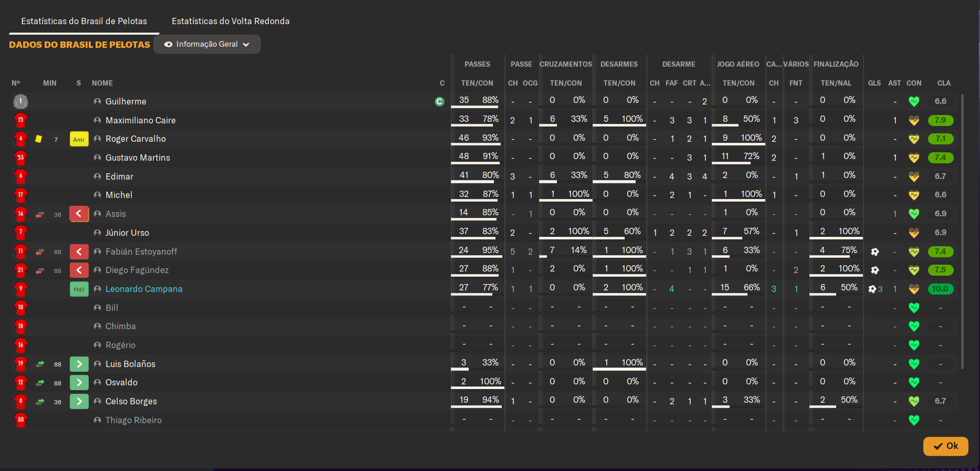Image resolution: width=980 pixels, height=471 pixels.
Task: Sort by the CLA rating column header
Action: (944, 83)
